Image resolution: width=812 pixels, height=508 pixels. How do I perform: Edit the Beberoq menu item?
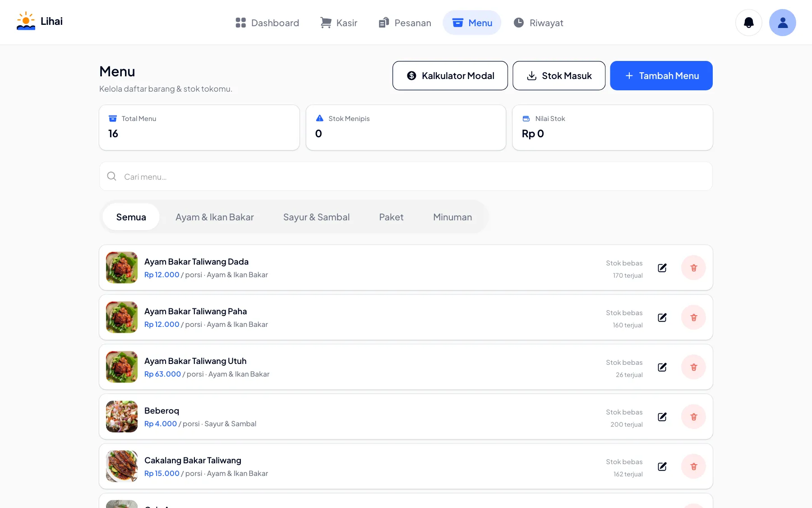pyautogui.click(x=662, y=417)
